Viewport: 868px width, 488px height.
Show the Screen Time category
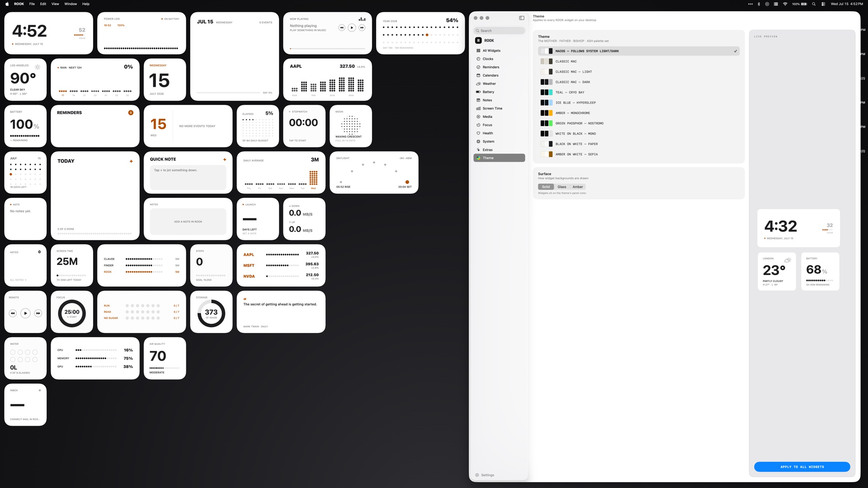[499, 108]
